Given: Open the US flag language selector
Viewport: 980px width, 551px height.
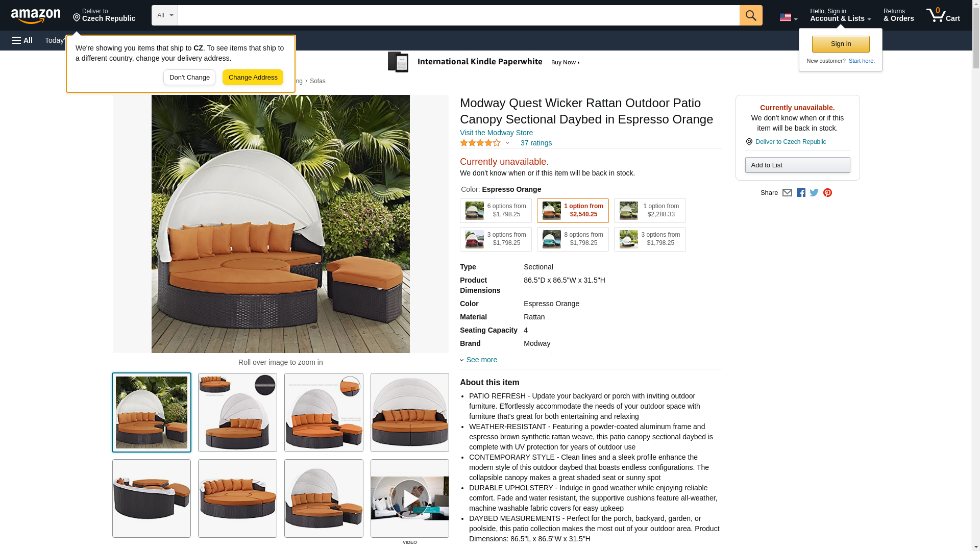Looking at the screenshot, I should [788, 17].
